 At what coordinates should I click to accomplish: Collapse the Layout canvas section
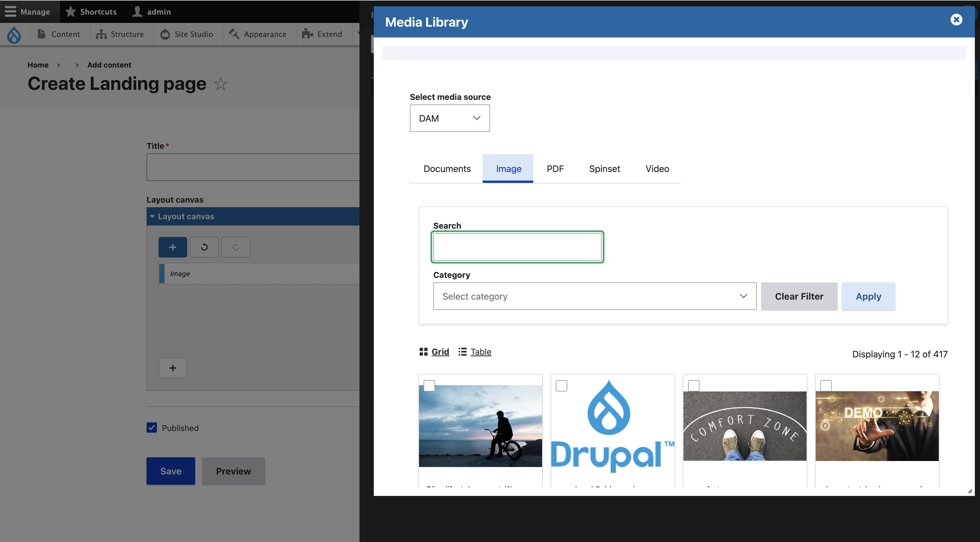pyautogui.click(x=153, y=216)
